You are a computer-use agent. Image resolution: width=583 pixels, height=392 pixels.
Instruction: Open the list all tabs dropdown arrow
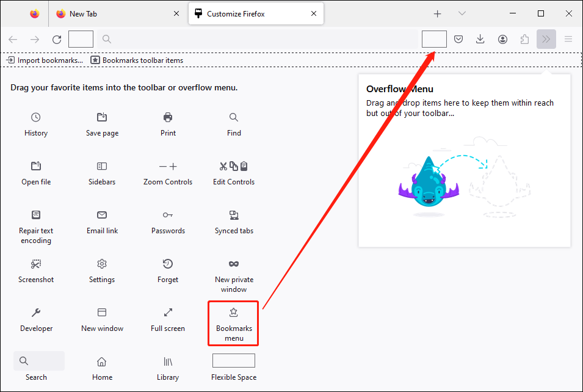coord(462,13)
